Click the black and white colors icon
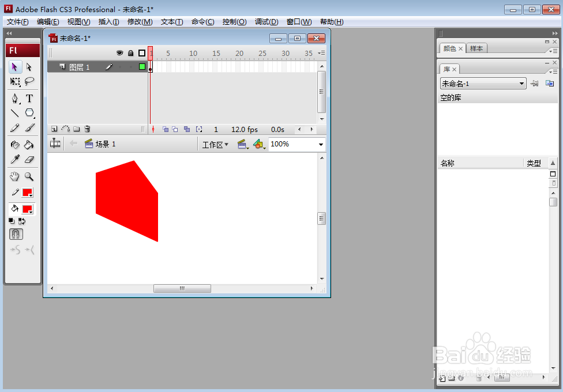This screenshot has height=392, width=563. pyautogui.click(x=12, y=221)
